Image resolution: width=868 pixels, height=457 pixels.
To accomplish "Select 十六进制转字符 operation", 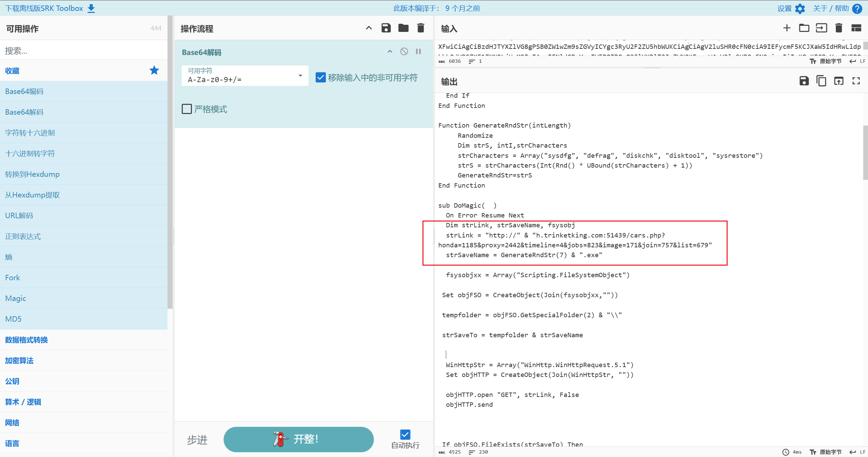I will click(x=84, y=154).
